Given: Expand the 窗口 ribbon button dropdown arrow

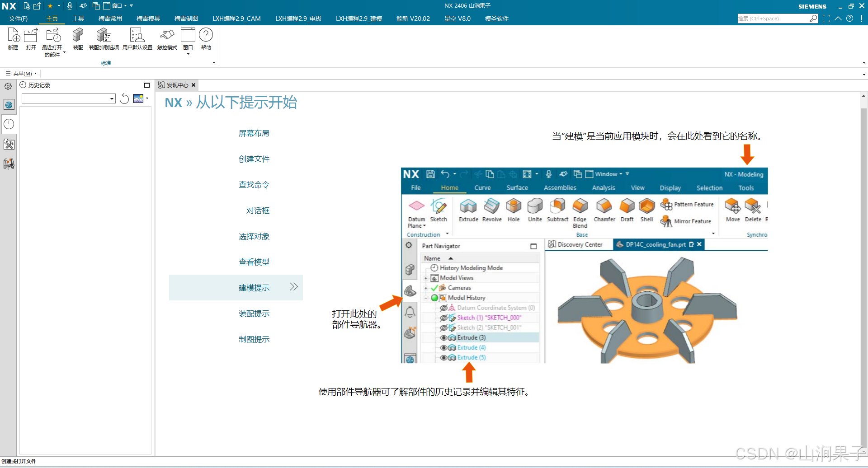Looking at the screenshot, I should (188, 54).
